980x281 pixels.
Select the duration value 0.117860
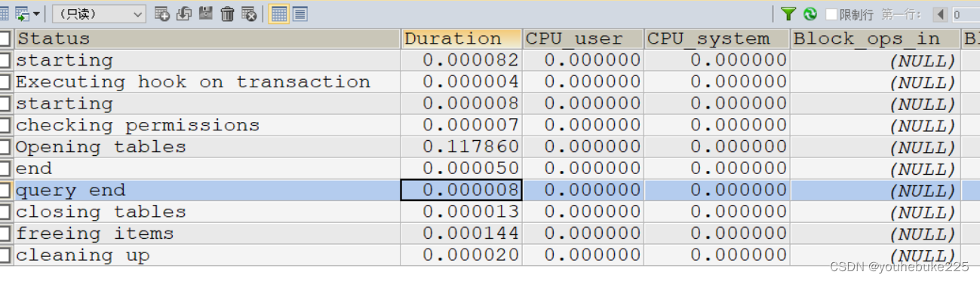462,147
